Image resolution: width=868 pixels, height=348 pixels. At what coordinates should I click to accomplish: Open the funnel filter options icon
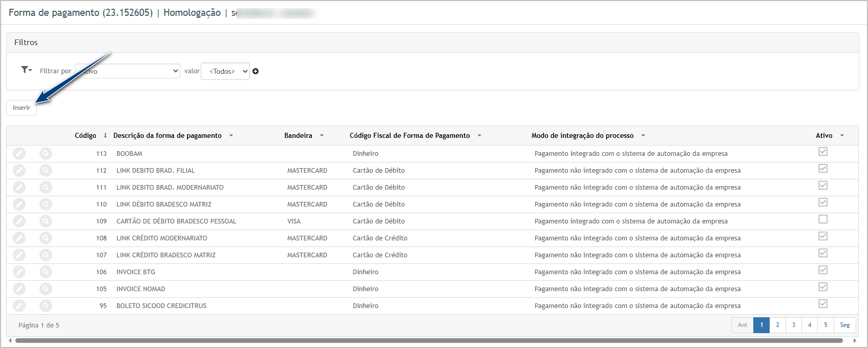pyautogui.click(x=26, y=70)
